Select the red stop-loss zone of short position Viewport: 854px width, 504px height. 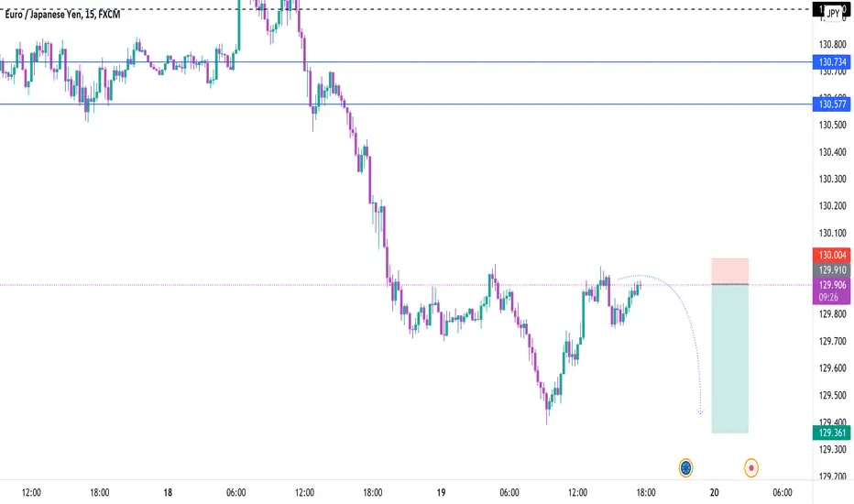pos(729,271)
